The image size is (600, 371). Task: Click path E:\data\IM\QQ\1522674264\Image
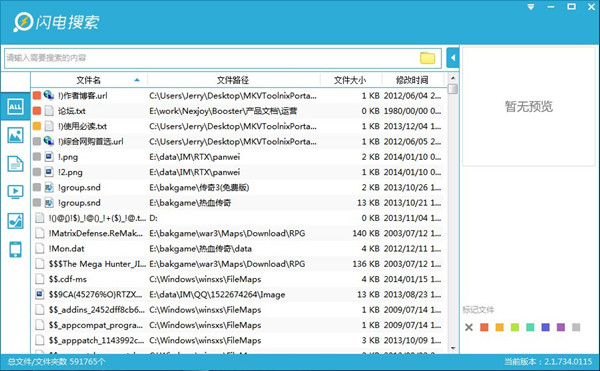217,295
